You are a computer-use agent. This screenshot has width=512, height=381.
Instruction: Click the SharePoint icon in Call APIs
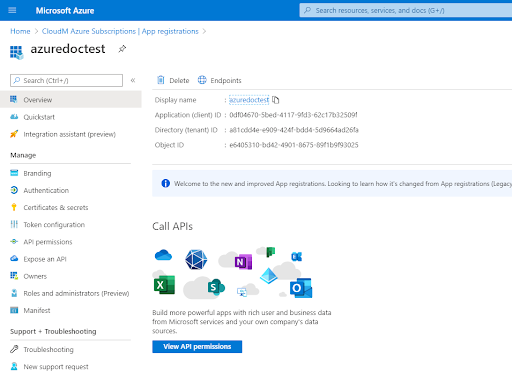[x=216, y=287]
